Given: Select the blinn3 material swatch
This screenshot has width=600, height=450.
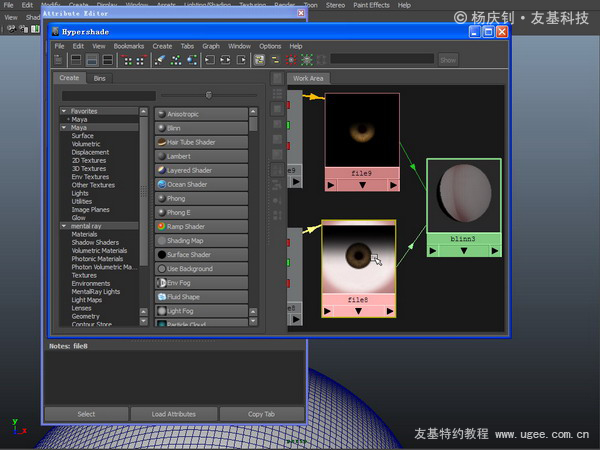Looking at the screenshot, I should click(x=464, y=196).
